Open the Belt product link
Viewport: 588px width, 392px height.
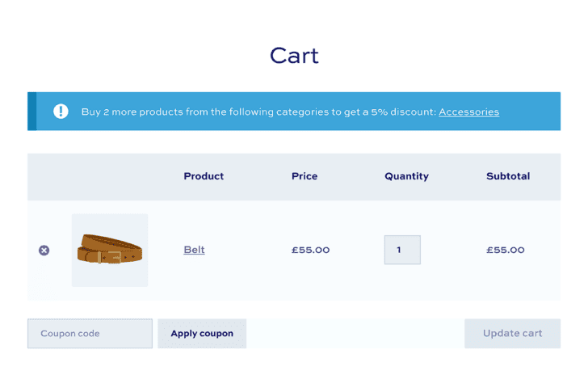194,250
